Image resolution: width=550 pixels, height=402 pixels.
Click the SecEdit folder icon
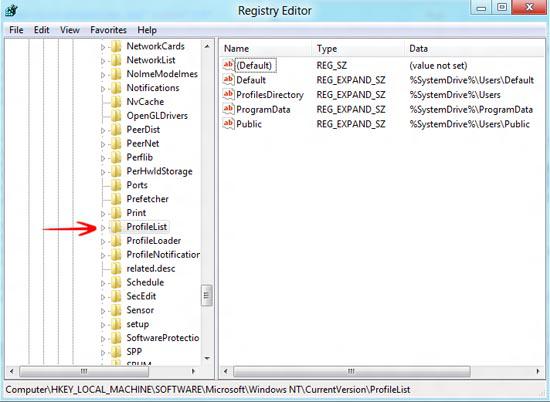click(x=116, y=296)
